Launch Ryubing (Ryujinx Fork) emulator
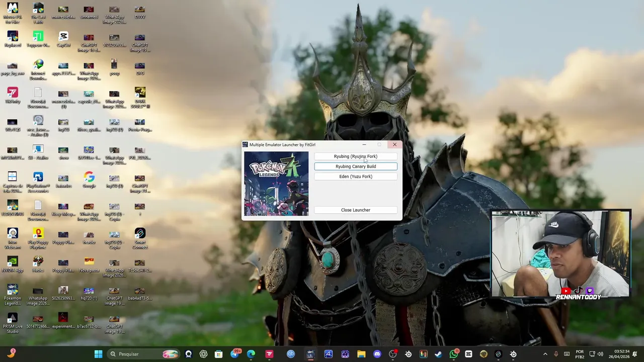The width and height of the screenshot is (644, 362). (x=356, y=156)
